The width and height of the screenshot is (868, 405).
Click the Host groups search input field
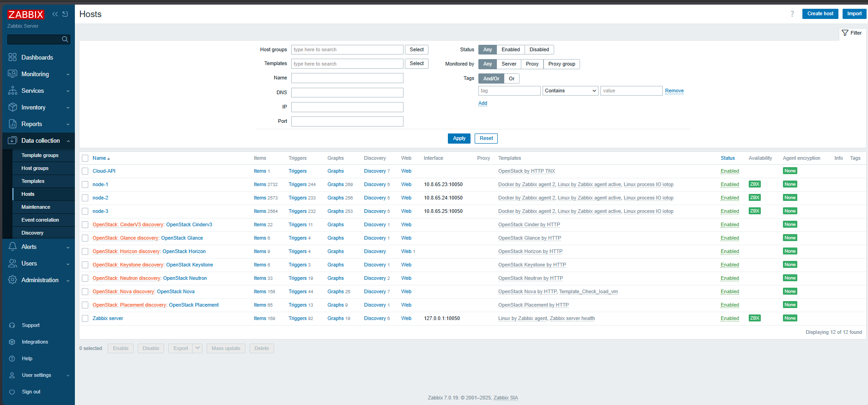pos(347,50)
